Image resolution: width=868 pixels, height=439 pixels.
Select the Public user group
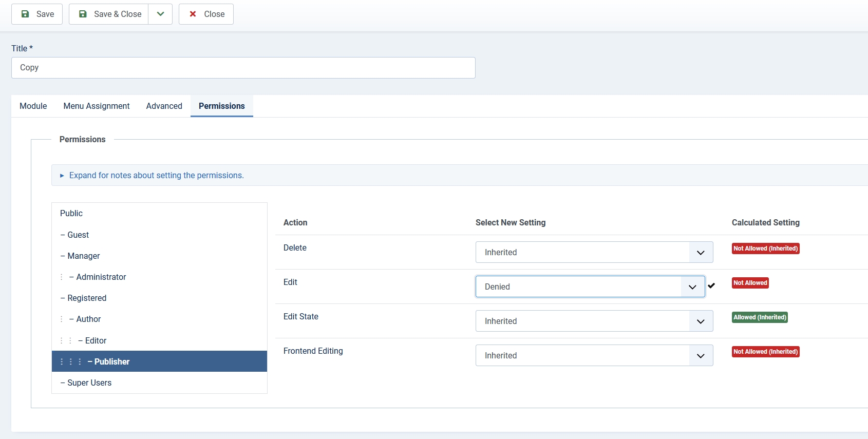point(71,213)
